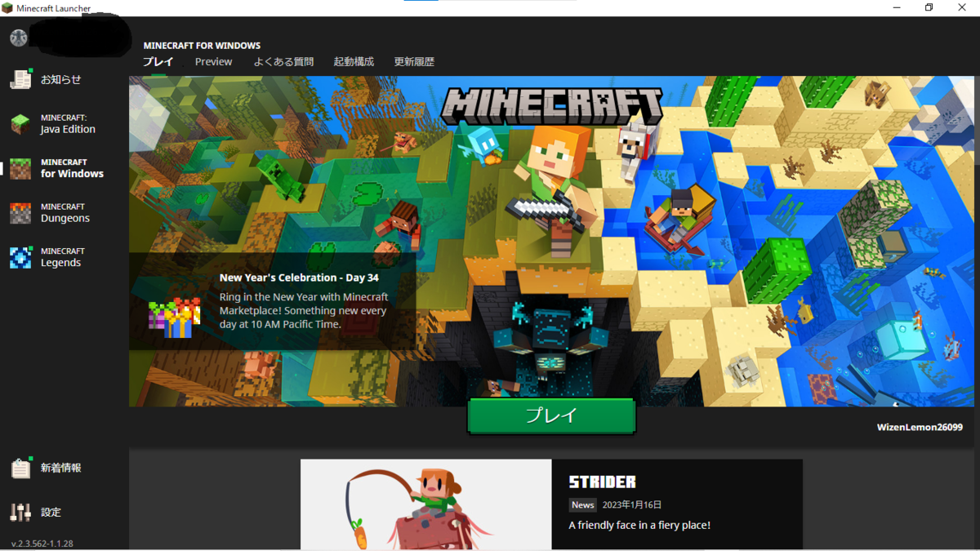Maximize/restore the launcher window
Screen dimensions: 980x551
coord(929,8)
